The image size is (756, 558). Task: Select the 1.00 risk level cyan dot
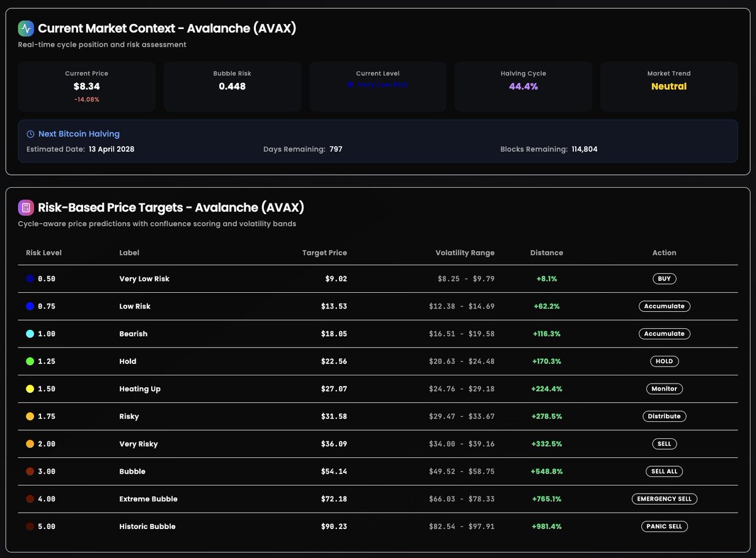[30, 334]
